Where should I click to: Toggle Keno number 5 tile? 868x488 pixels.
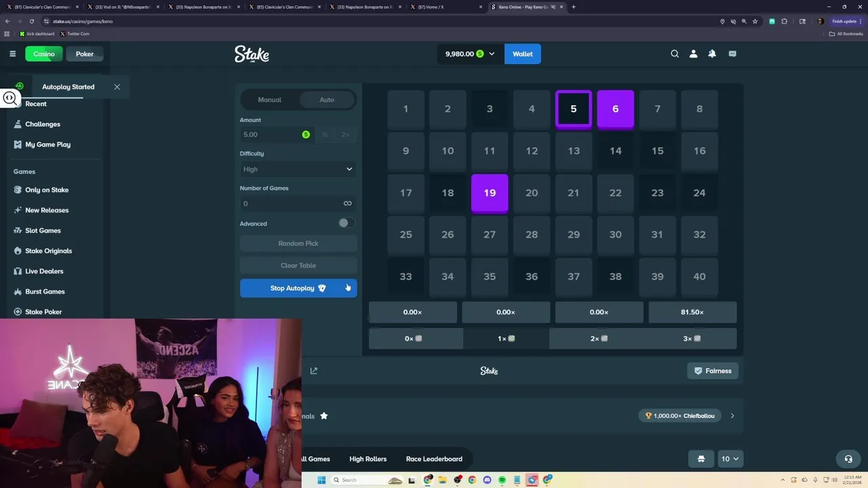pyautogui.click(x=574, y=108)
